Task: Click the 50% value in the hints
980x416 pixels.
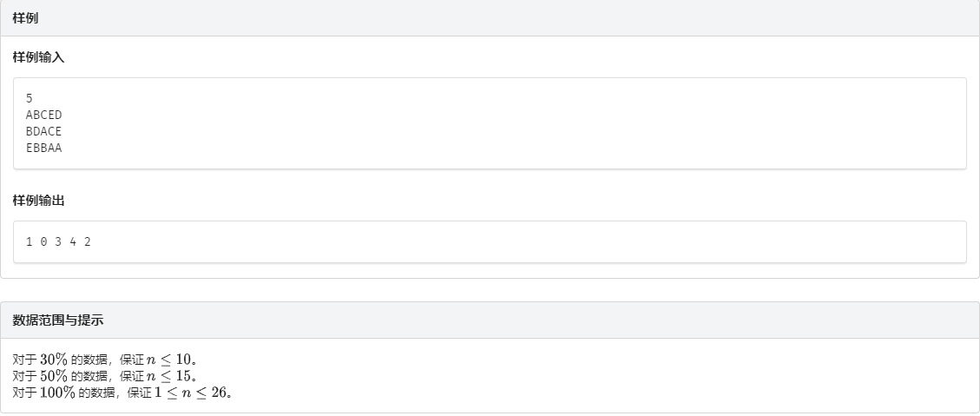Action: pyautogui.click(x=54, y=376)
